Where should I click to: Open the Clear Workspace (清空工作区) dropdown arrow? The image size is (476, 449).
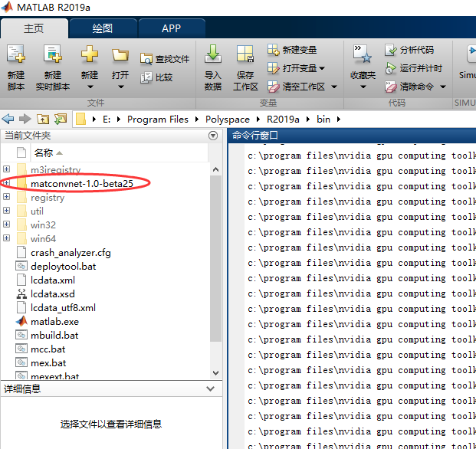coord(334,87)
